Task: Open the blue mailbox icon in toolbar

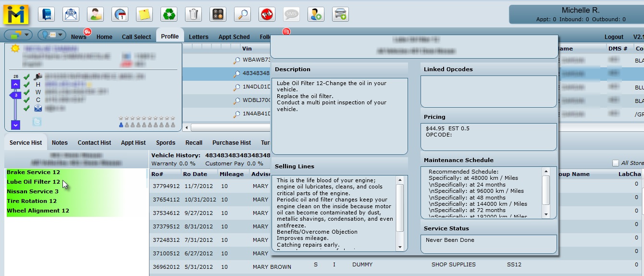Action: [x=47, y=14]
